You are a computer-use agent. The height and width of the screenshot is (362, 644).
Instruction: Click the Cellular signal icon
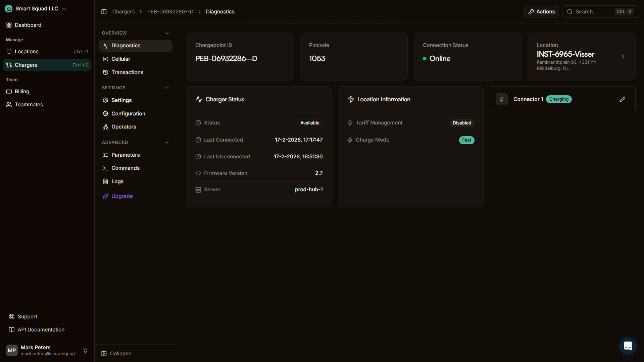pos(105,59)
